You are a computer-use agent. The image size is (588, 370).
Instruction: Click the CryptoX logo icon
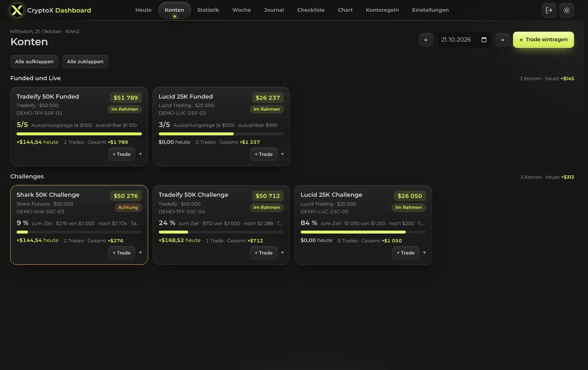tap(17, 10)
